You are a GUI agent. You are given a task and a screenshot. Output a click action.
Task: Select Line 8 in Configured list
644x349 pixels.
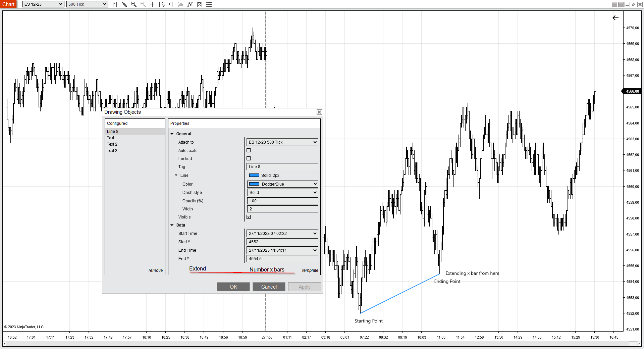click(135, 132)
